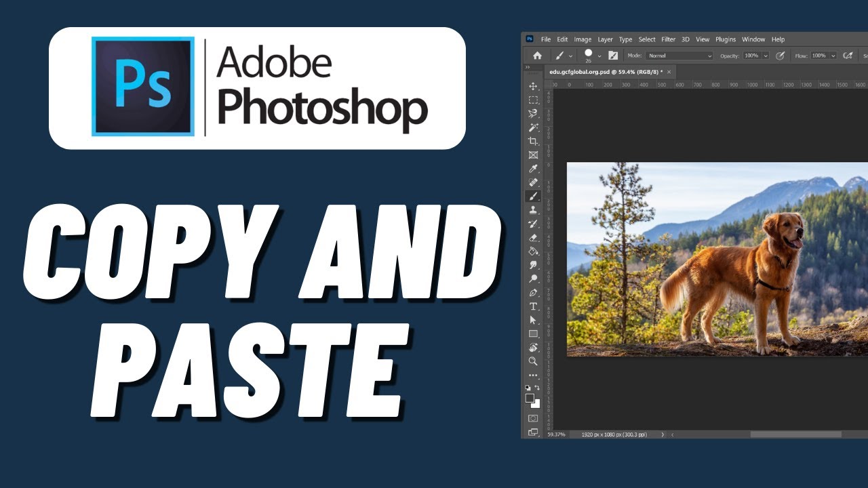Reset default foreground and background colors
This screenshot has height=488, width=868.
tap(528, 388)
